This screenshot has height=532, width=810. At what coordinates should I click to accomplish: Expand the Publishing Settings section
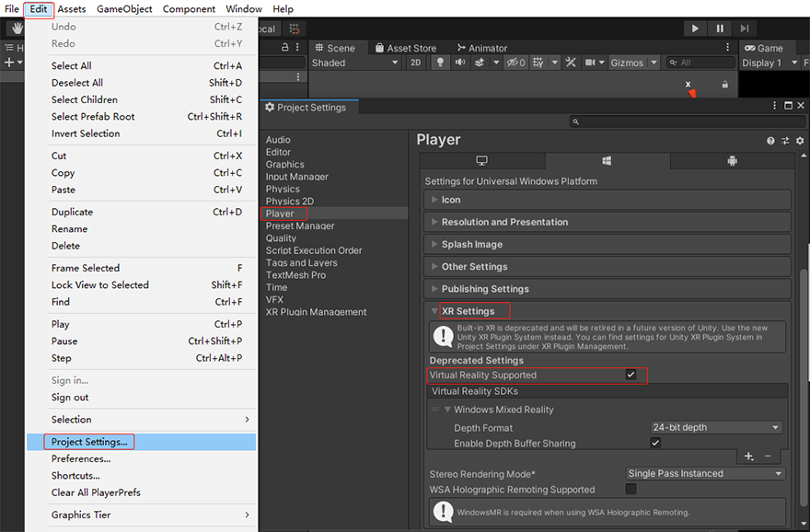tap(607, 289)
